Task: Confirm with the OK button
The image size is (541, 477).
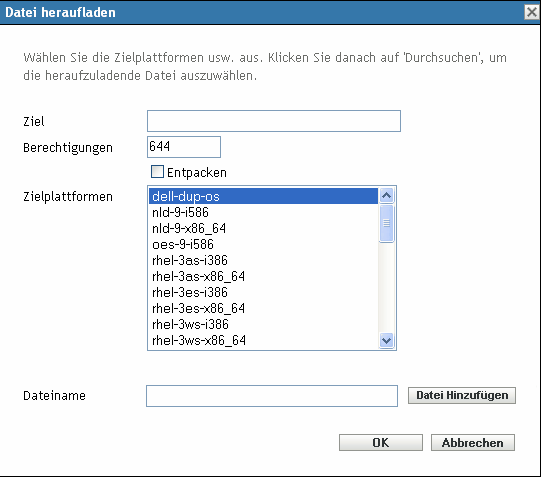Action: [381, 443]
